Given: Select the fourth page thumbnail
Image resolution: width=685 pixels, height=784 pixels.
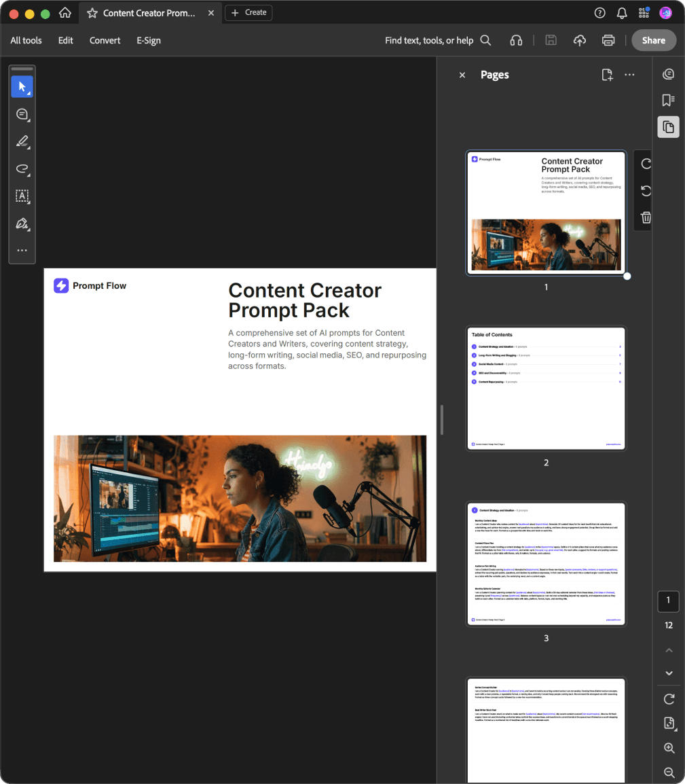Looking at the screenshot, I should pos(546,730).
